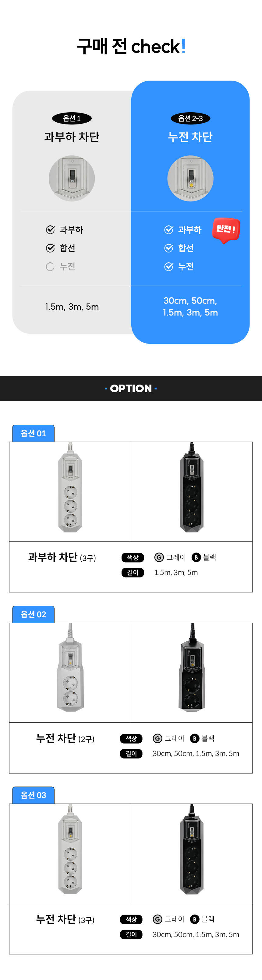The image size is (262, 980).
Task: Select the black B icon under 누전 차단 (2구)
Action: pyautogui.click(x=194, y=738)
